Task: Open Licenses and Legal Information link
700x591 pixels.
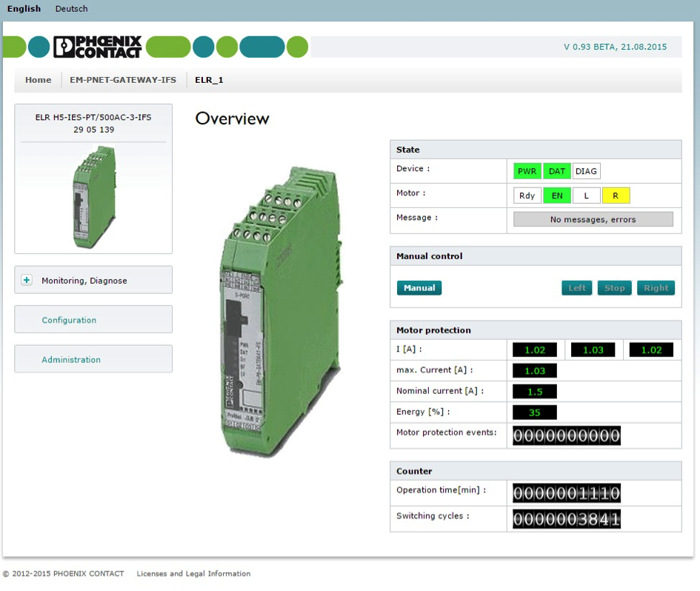Action: [193, 573]
